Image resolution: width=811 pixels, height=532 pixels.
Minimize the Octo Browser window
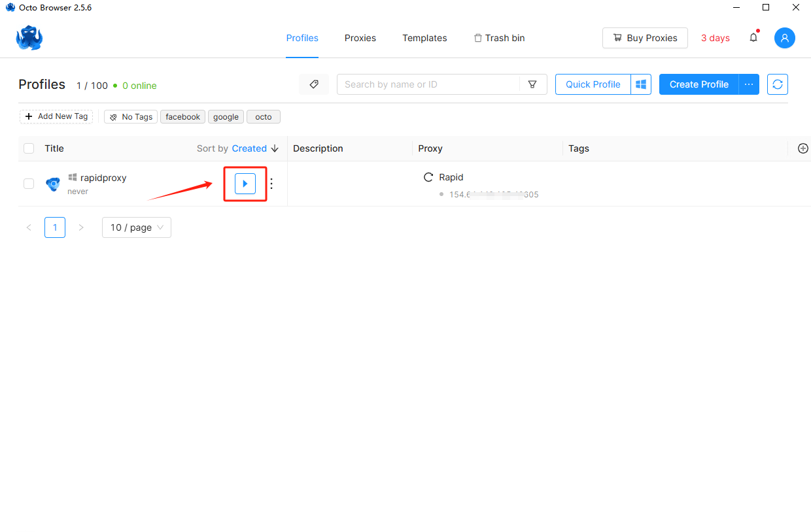[736, 7]
